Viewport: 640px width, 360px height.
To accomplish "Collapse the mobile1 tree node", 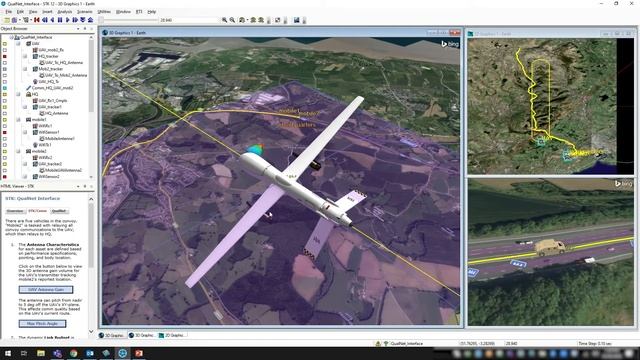I will 18,120.
